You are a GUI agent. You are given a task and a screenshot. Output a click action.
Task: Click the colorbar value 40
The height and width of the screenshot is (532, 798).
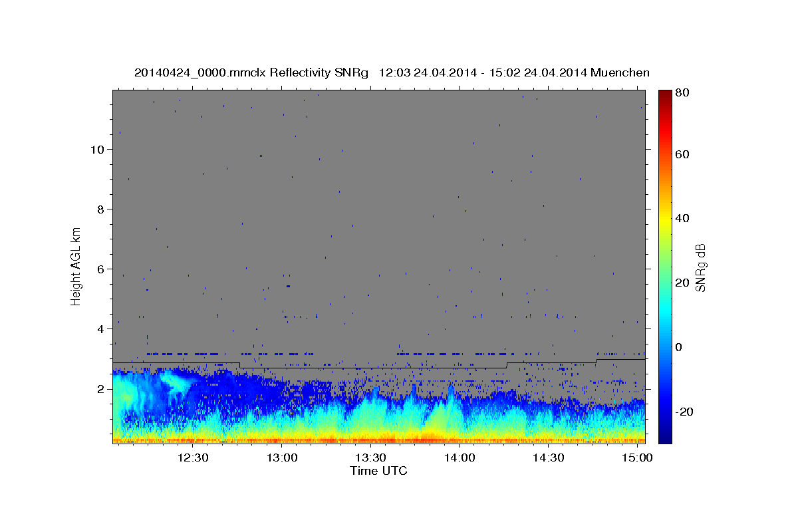[683, 218]
